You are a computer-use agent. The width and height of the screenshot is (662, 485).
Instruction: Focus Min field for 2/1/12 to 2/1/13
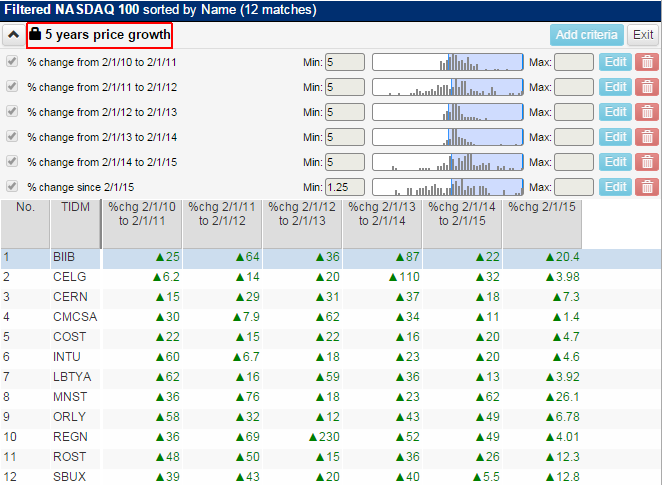point(345,112)
